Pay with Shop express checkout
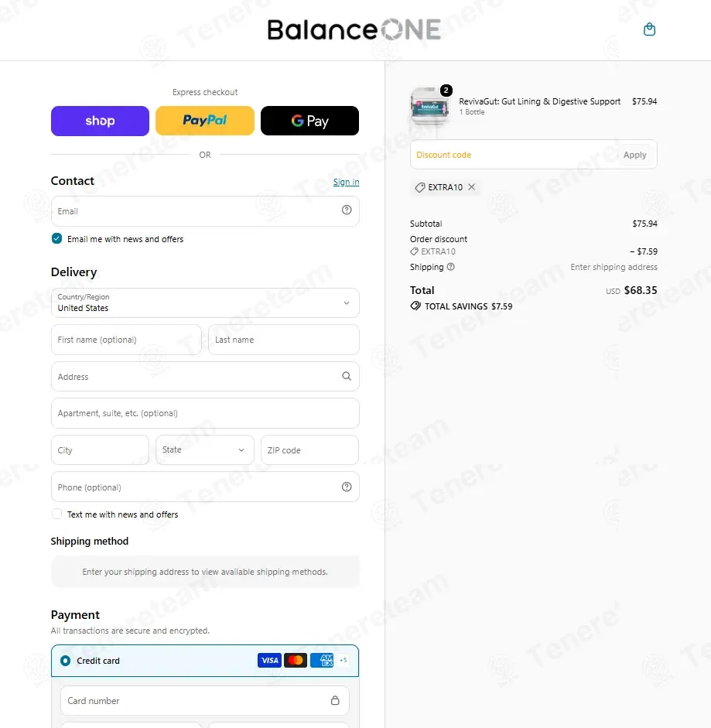 click(x=100, y=121)
